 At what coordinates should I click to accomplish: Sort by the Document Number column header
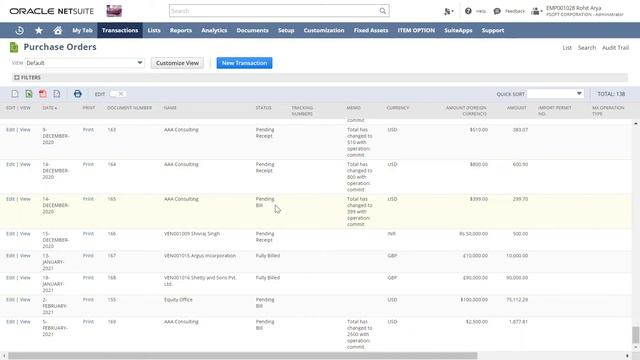tap(129, 108)
